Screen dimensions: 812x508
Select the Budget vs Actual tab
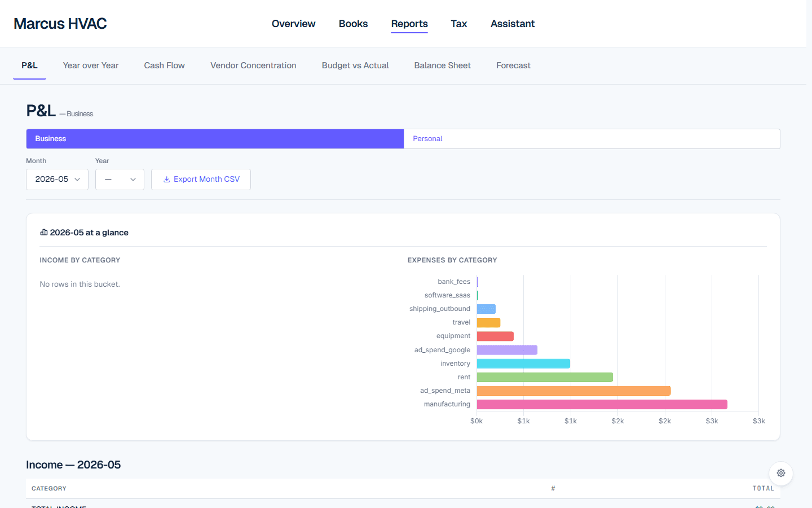(x=355, y=65)
